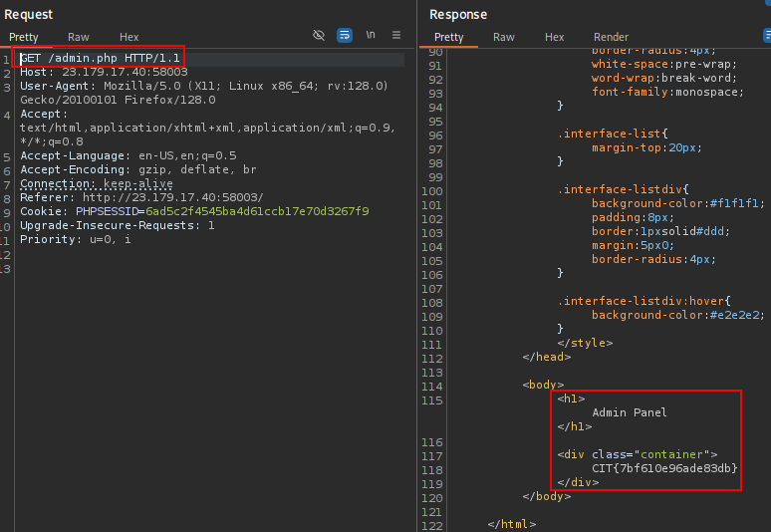771x532 pixels.
Task: Open the Request panel hamburger menu
Action: 396,35
